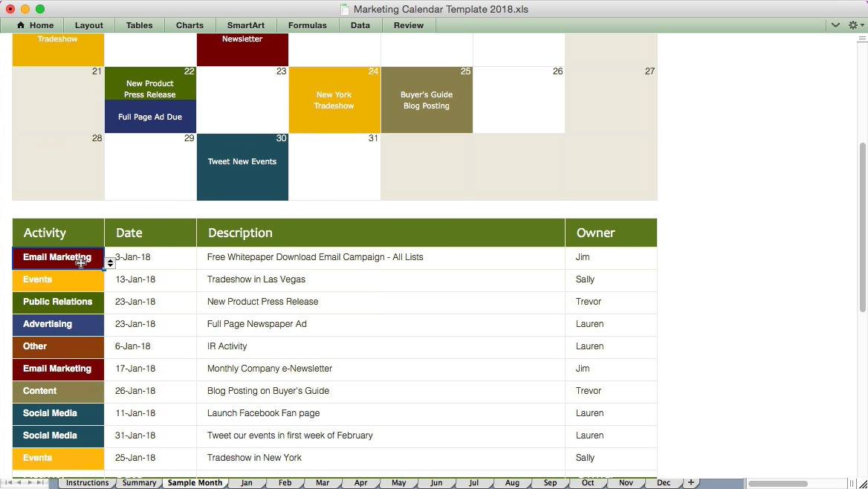868x489 pixels.
Task: Select the owner cell Trevor for Press Release
Action: point(611,302)
